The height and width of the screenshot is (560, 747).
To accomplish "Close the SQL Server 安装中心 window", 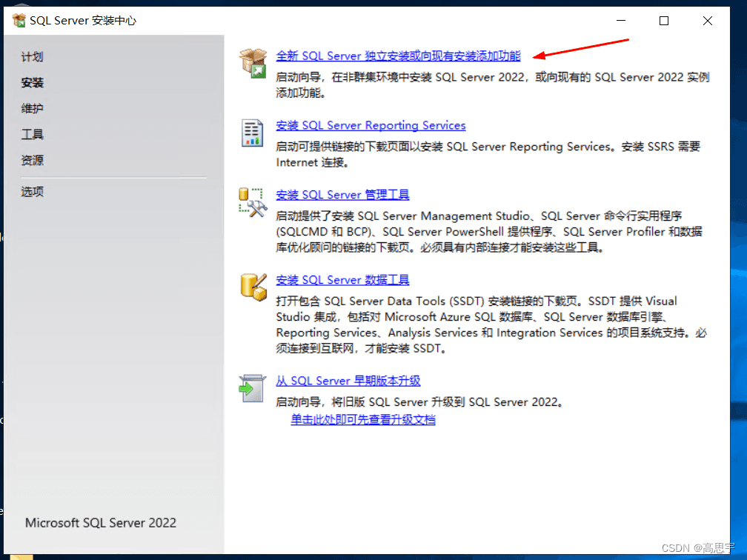I will click(708, 21).
